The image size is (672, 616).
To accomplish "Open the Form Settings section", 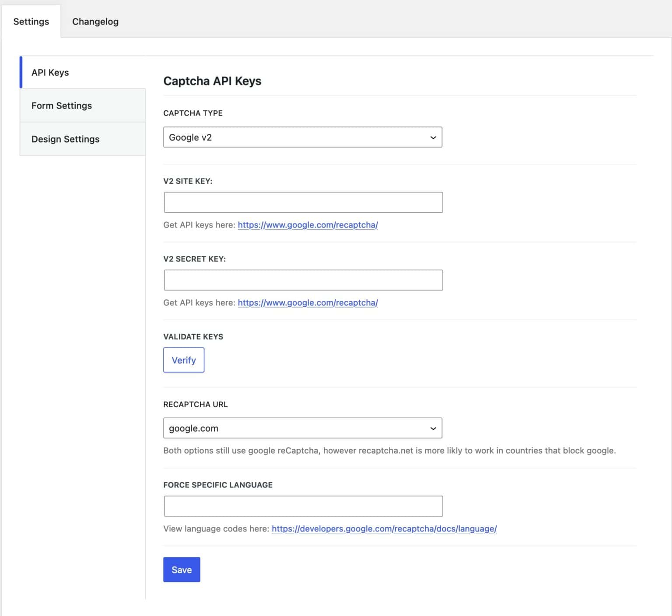I will [62, 105].
